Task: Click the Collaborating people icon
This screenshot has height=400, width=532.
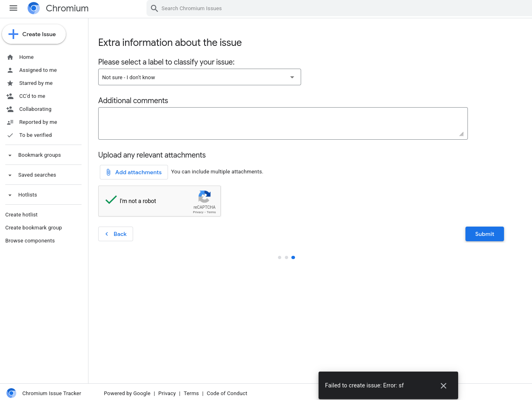Action: click(x=10, y=109)
